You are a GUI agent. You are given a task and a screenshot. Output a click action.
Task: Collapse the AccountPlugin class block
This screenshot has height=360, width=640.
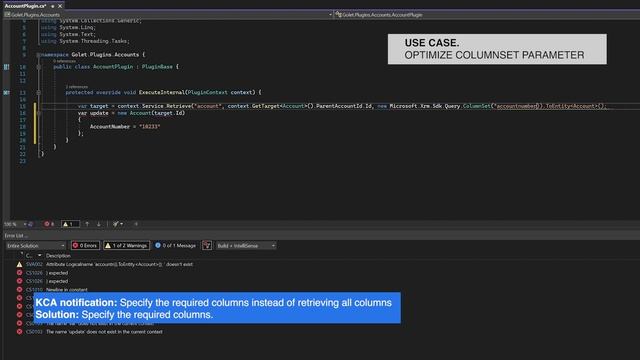(x=39, y=67)
